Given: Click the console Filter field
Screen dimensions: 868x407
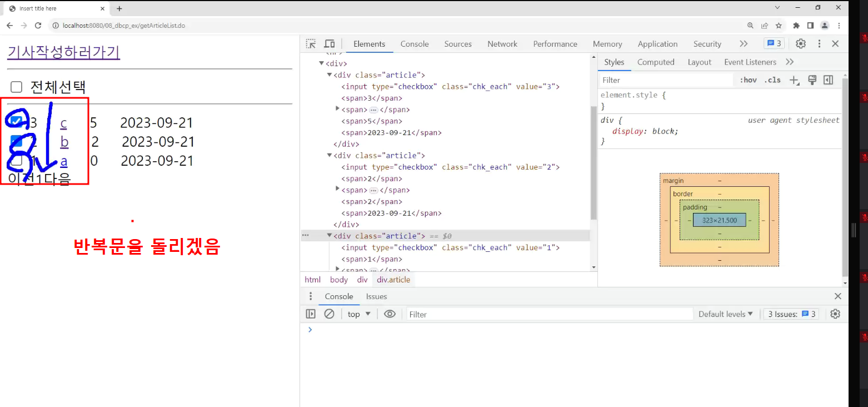Looking at the screenshot, I should (x=550, y=314).
